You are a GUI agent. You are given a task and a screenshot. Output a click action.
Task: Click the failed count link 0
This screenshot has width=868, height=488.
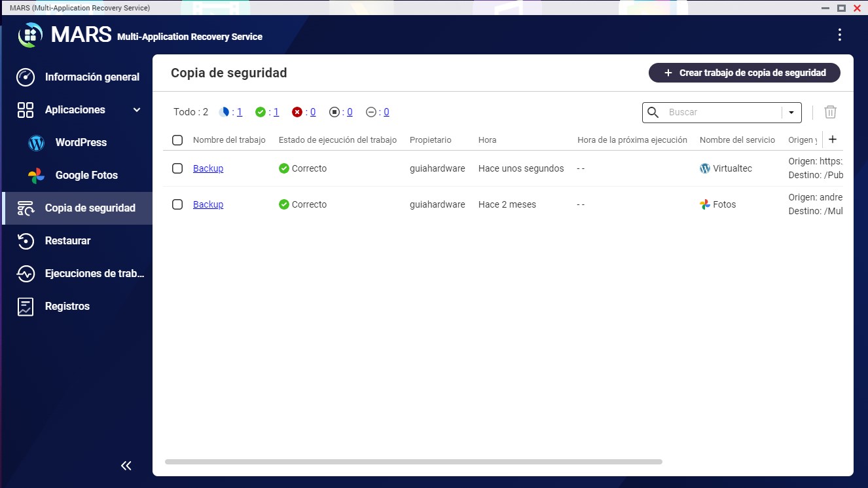pos(313,112)
